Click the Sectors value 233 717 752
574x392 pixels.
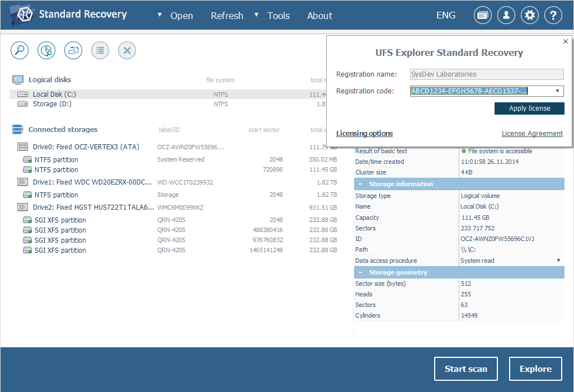coord(478,228)
